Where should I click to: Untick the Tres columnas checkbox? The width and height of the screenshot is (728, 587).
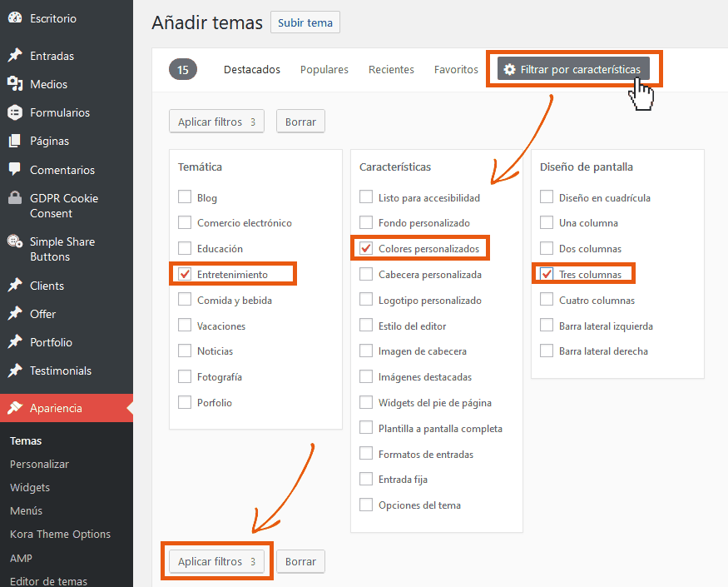[547, 274]
